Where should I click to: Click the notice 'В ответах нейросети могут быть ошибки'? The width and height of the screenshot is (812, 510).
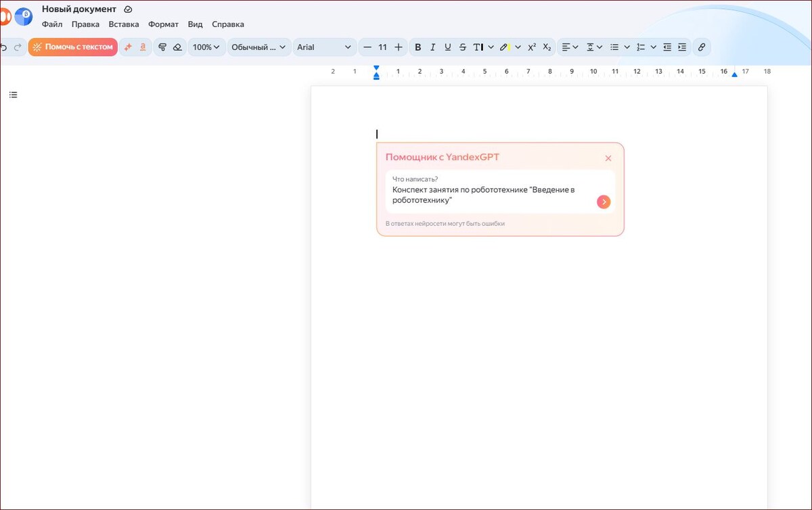(x=445, y=224)
